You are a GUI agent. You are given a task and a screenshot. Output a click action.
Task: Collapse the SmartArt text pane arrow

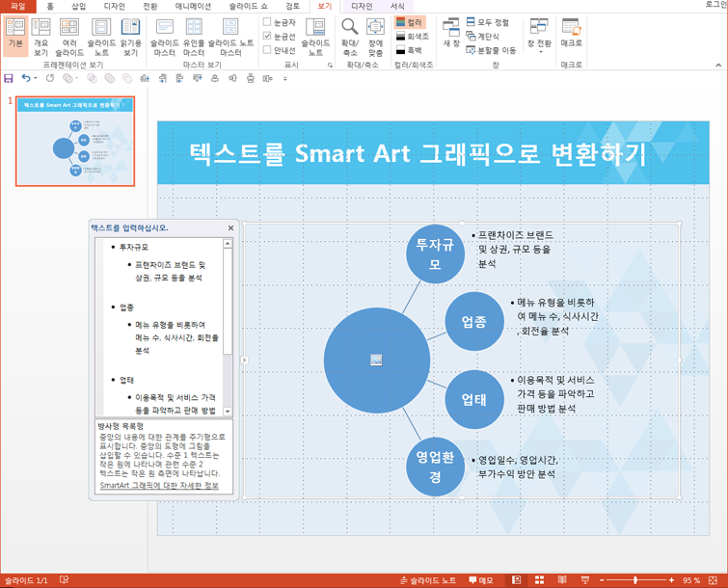(244, 360)
